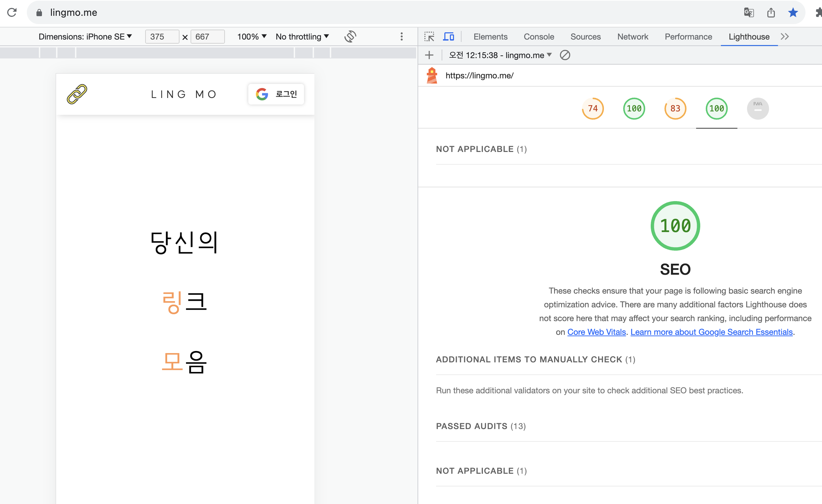
Task: Click the clear all reports icon
Action: (x=565, y=55)
